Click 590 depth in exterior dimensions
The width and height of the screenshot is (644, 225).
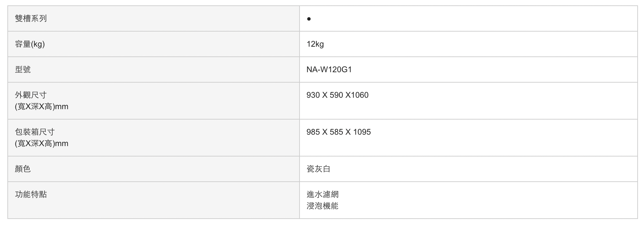tap(336, 95)
